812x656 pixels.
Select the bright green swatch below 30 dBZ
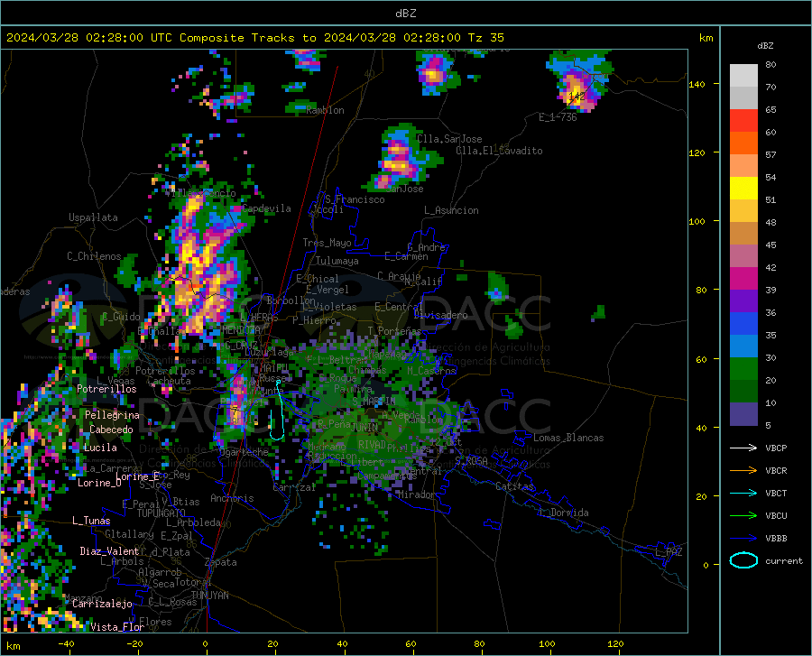[x=743, y=369]
